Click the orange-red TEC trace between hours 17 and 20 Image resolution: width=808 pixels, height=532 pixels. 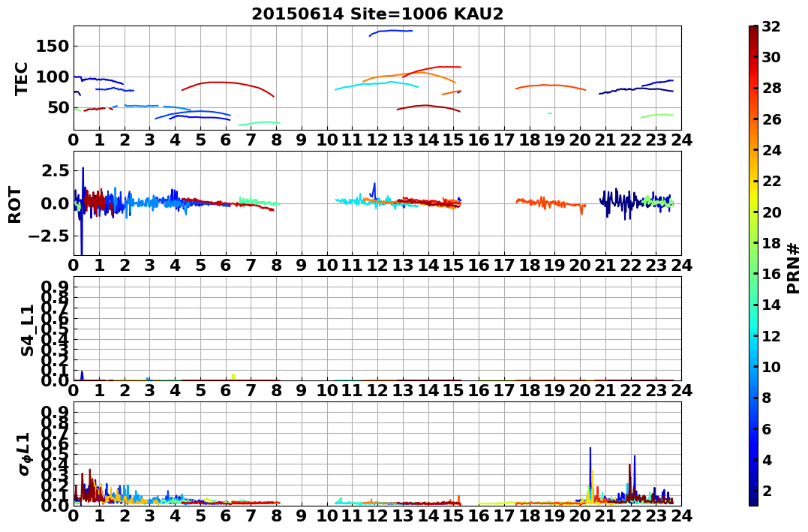click(551, 85)
